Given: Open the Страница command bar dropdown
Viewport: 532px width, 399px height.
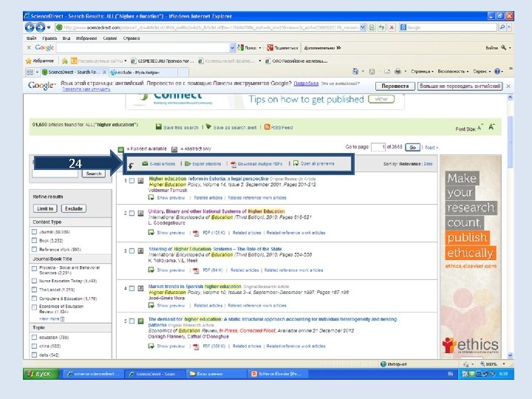Looking at the screenshot, I should click(x=422, y=71).
